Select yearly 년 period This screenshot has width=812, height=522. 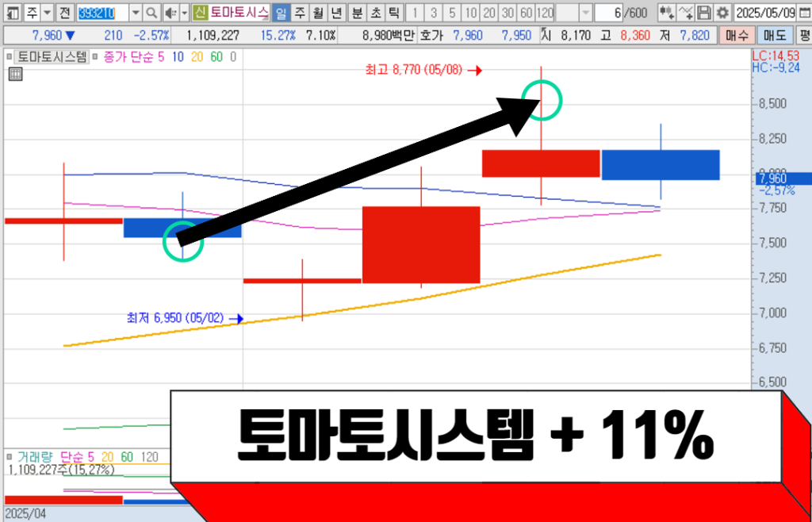tap(336, 12)
